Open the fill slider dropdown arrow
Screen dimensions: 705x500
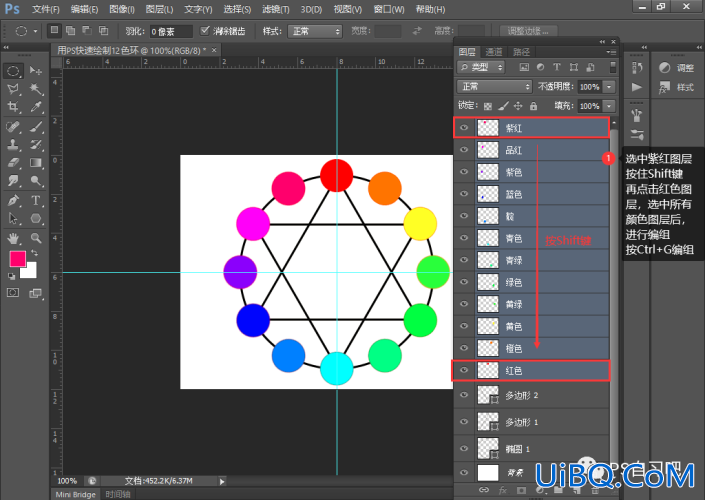(x=609, y=106)
